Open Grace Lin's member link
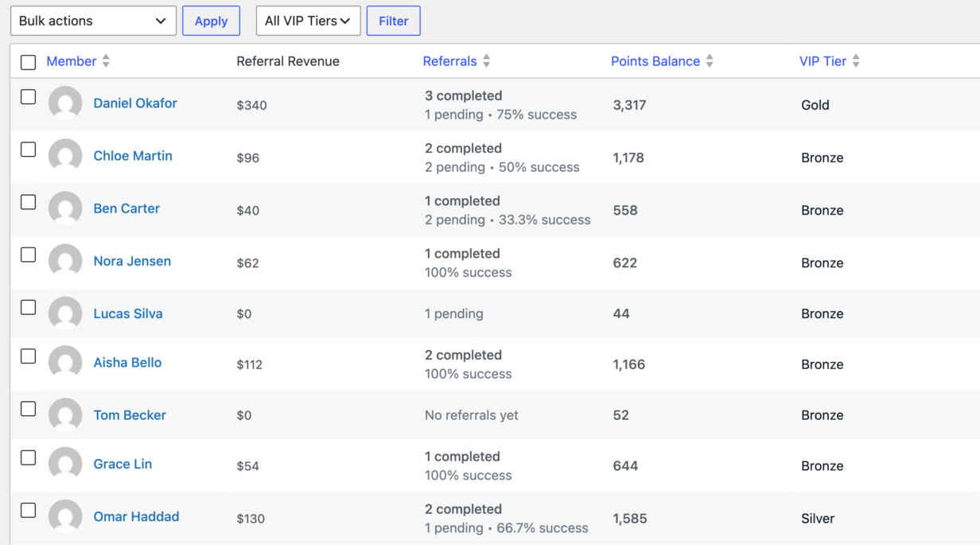 click(122, 464)
